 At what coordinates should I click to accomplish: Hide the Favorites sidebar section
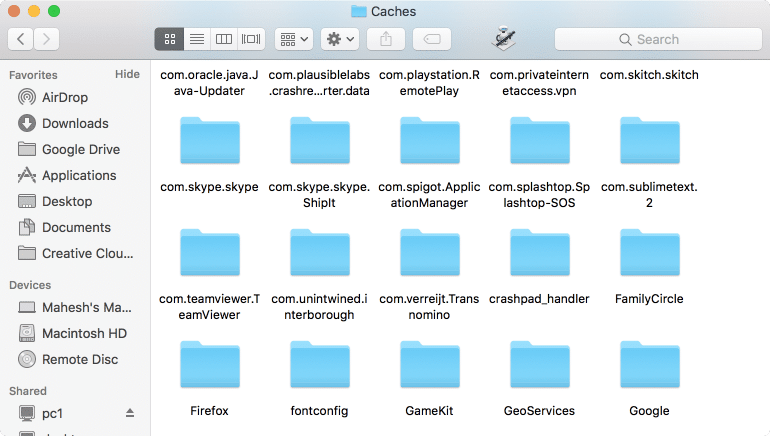(127, 74)
